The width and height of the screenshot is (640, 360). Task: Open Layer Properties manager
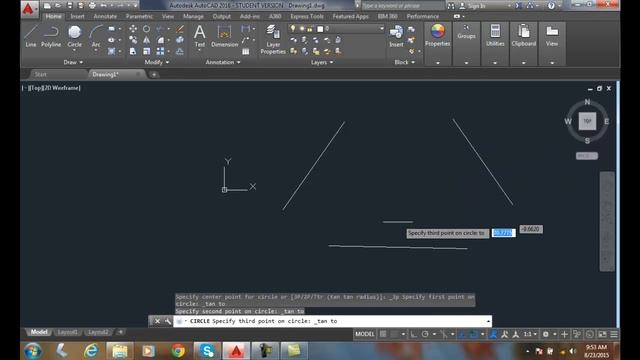point(273,39)
